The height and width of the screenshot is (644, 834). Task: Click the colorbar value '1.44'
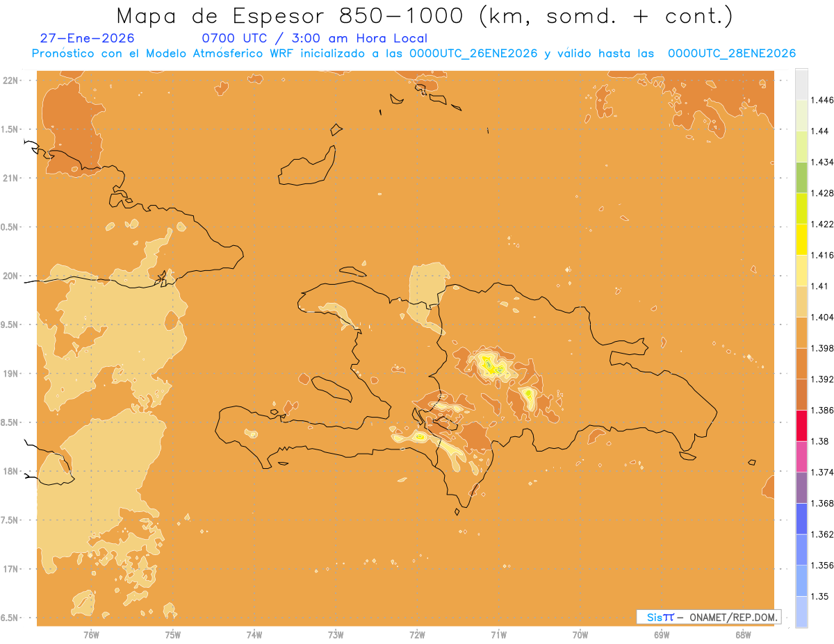[819, 131]
